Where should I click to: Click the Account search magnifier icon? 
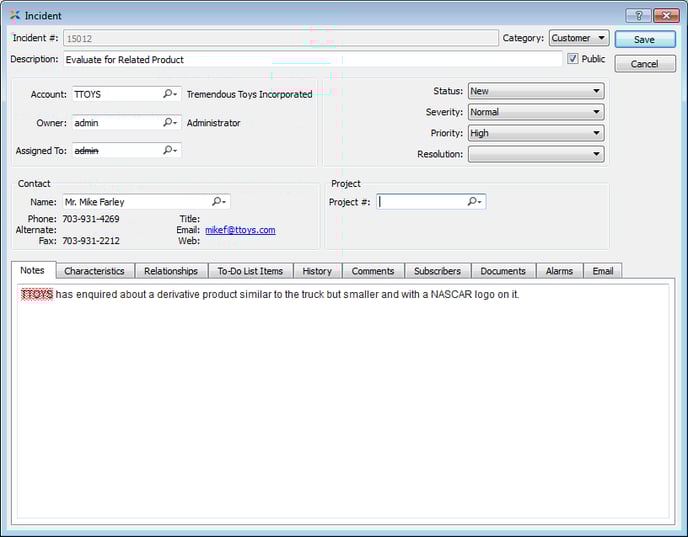click(x=169, y=94)
